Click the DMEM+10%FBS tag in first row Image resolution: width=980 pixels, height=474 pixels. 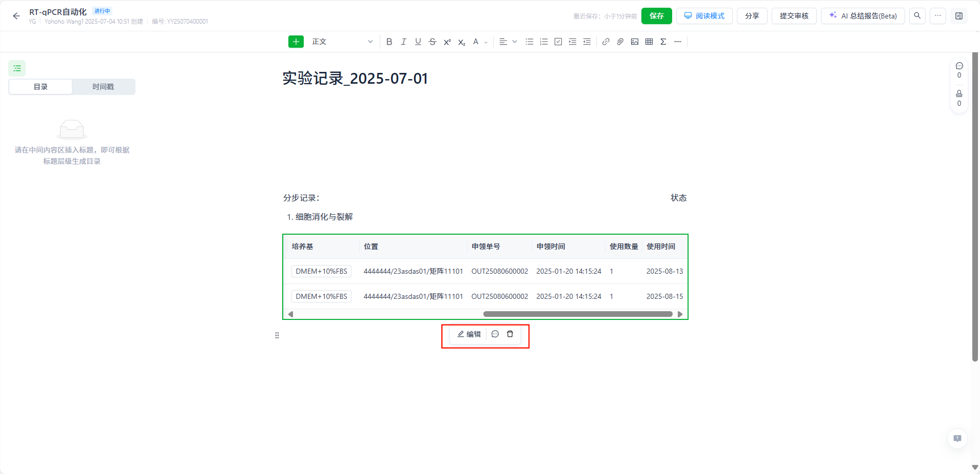[x=321, y=271]
